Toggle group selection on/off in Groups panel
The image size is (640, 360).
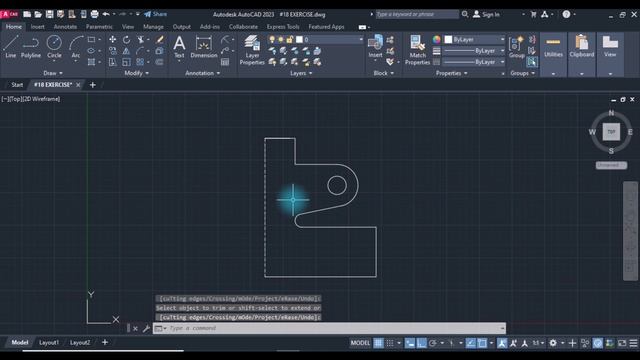531,62
